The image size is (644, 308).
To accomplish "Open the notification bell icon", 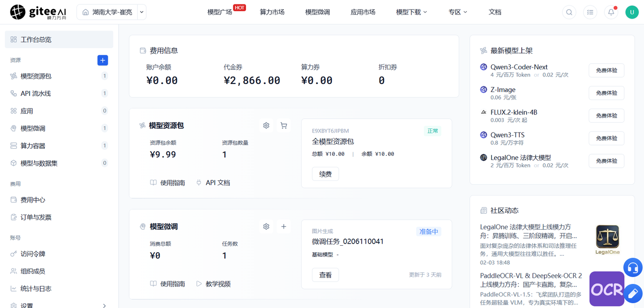I will coord(611,12).
